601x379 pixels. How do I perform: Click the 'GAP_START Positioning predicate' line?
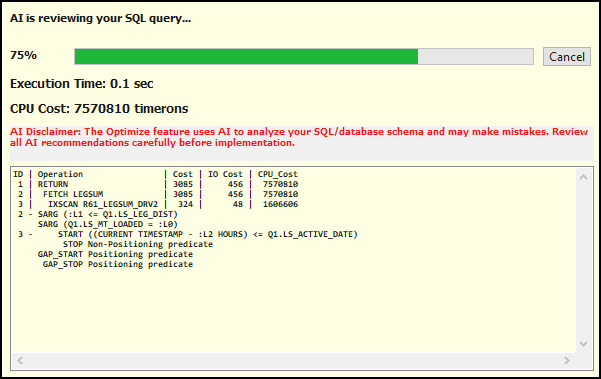115,254
